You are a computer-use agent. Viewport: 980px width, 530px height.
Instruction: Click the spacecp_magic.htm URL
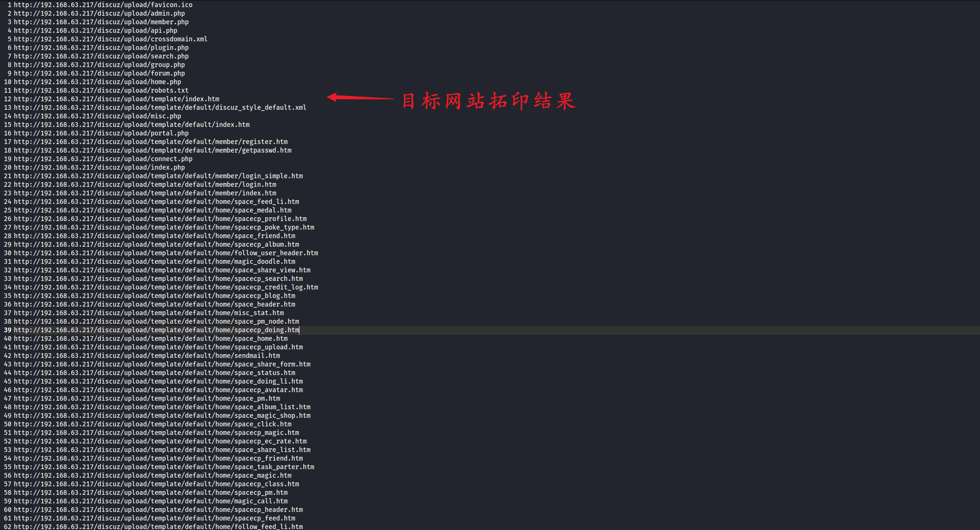point(156,433)
